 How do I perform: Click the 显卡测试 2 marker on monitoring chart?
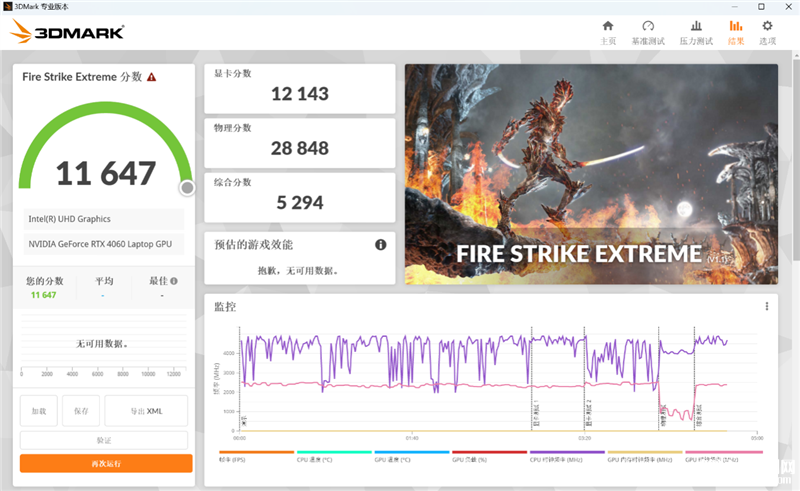tap(589, 414)
